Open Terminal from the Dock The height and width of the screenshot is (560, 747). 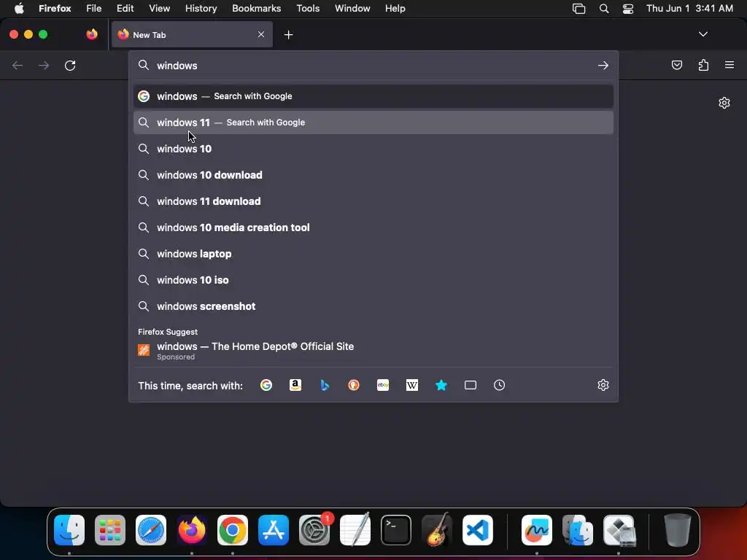(396, 530)
